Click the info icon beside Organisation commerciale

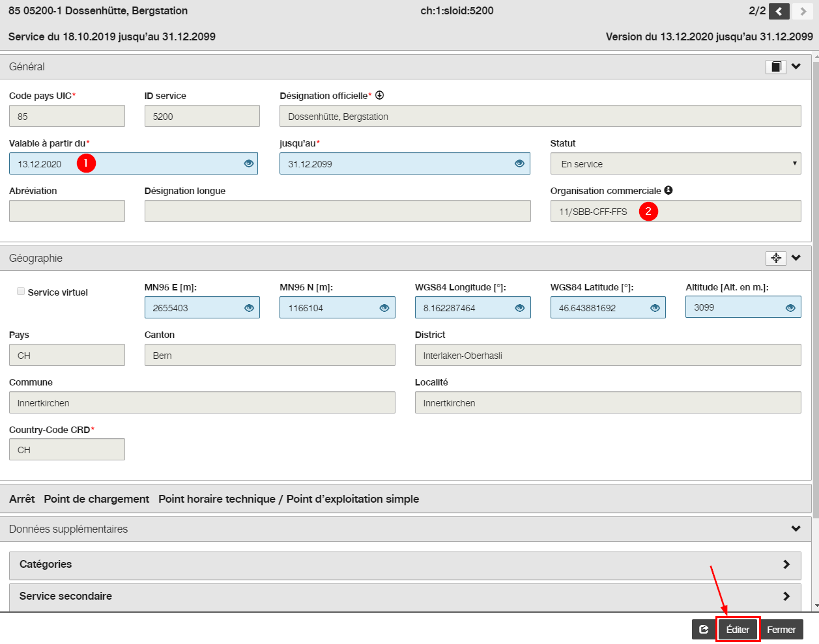tap(668, 190)
